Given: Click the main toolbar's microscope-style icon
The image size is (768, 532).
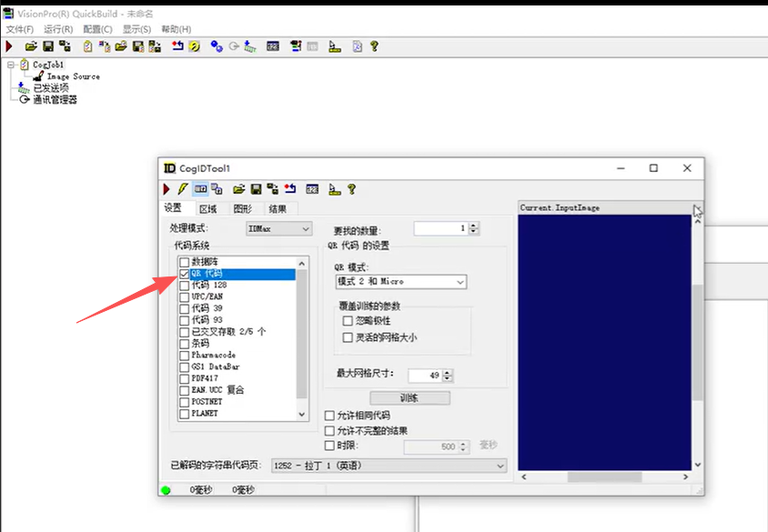Looking at the screenshot, I should pyautogui.click(x=335, y=46).
